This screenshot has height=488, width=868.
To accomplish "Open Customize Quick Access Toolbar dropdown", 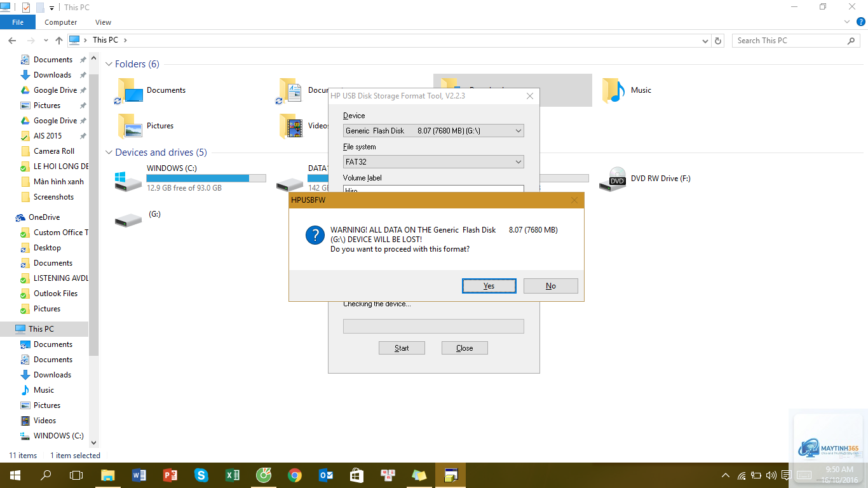I will (51, 8).
